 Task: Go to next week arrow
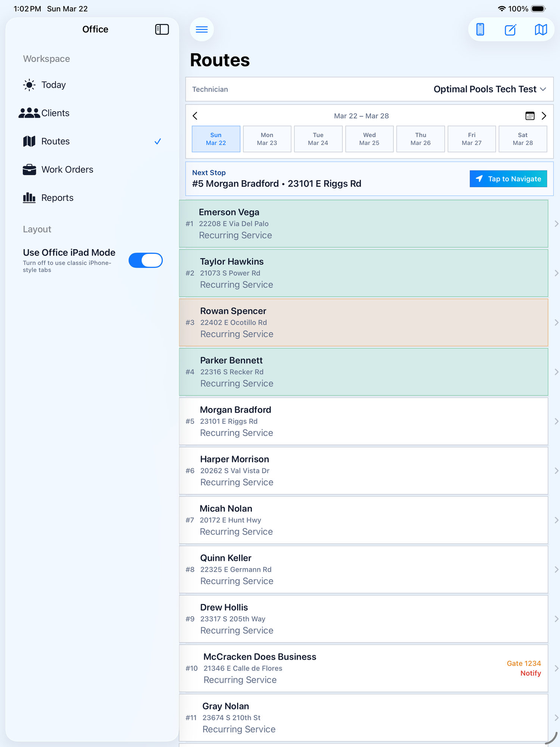click(544, 116)
